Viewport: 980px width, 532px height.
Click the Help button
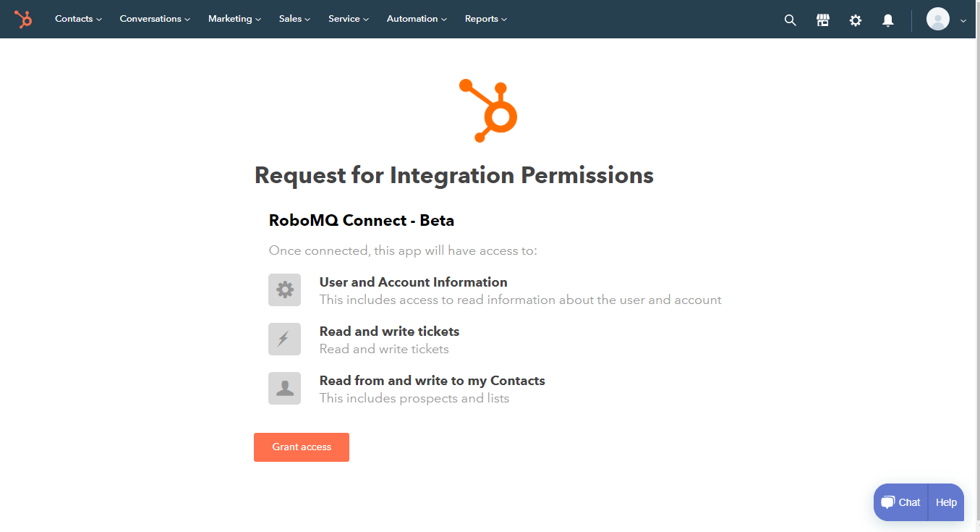point(946,502)
